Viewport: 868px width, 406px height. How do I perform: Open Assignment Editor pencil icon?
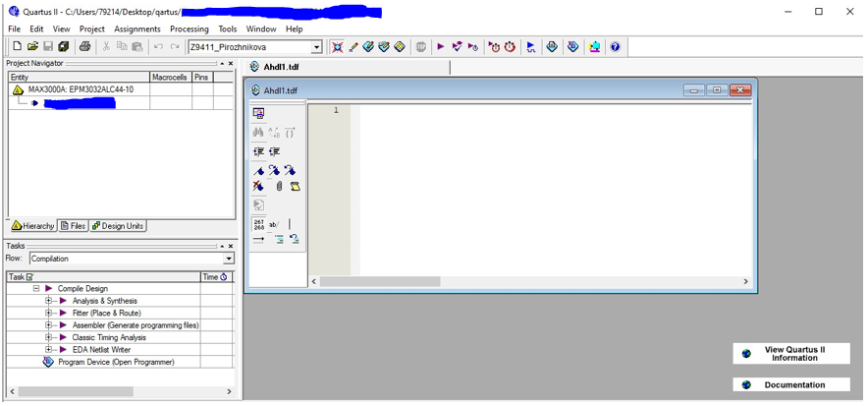tap(353, 47)
